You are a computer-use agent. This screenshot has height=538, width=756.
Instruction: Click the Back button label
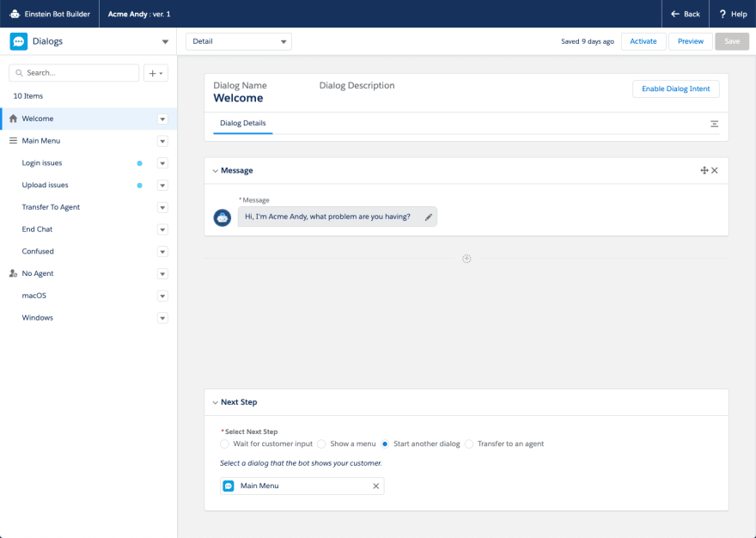pos(692,14)
